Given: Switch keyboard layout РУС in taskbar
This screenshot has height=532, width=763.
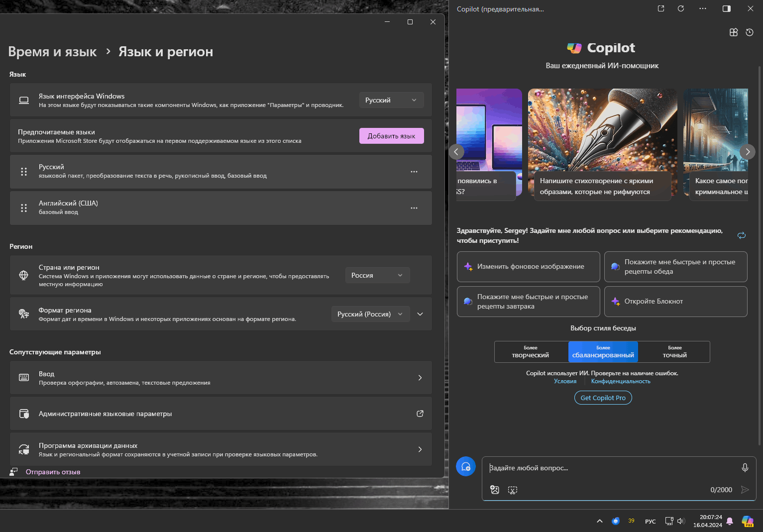Looking at the screenshot, I should pyautogui.click(x=651, y=521).
